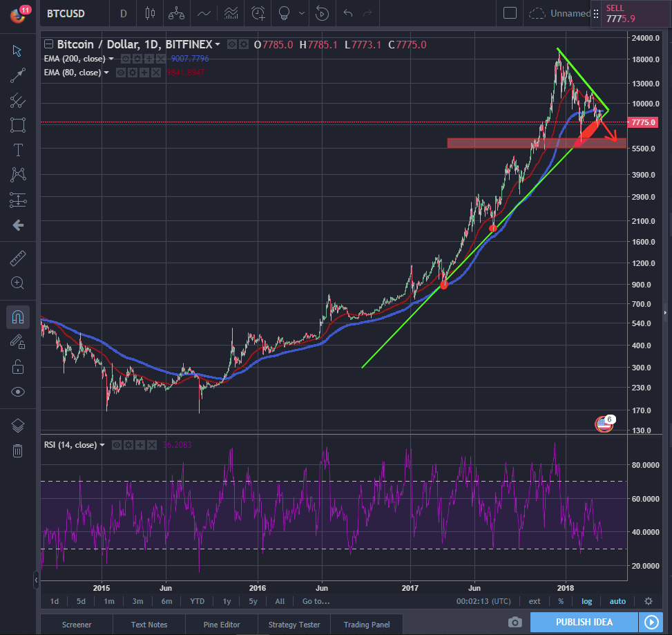
Task: Collapse the Bitcoin / Dollar legend
Action: (x=49, y=44)
